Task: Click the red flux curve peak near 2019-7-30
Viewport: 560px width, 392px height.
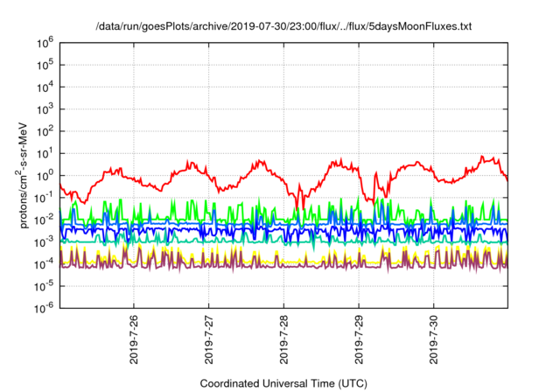Action: click(x=482, y=157)
